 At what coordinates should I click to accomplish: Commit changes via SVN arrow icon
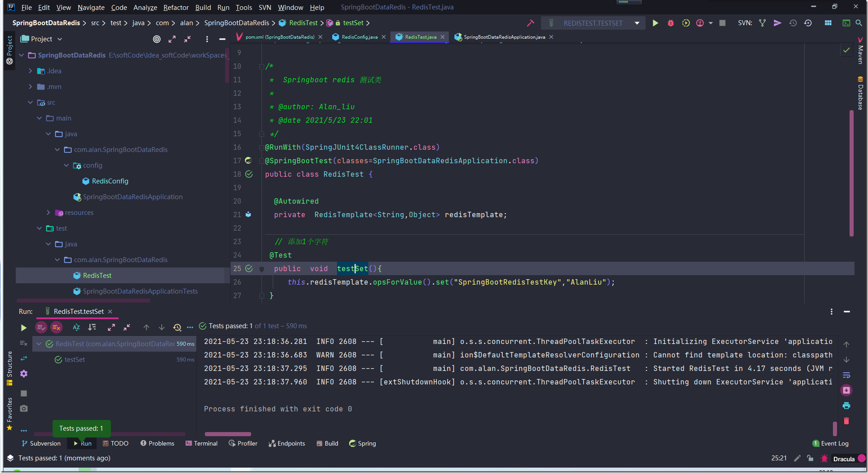777,23
